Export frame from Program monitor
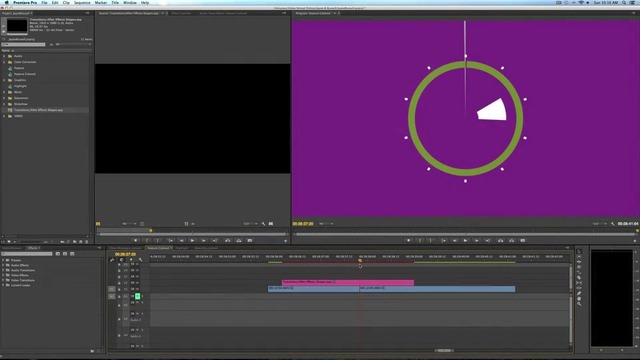Viewport: 640px width, 360px height. [x=522, y=240]
